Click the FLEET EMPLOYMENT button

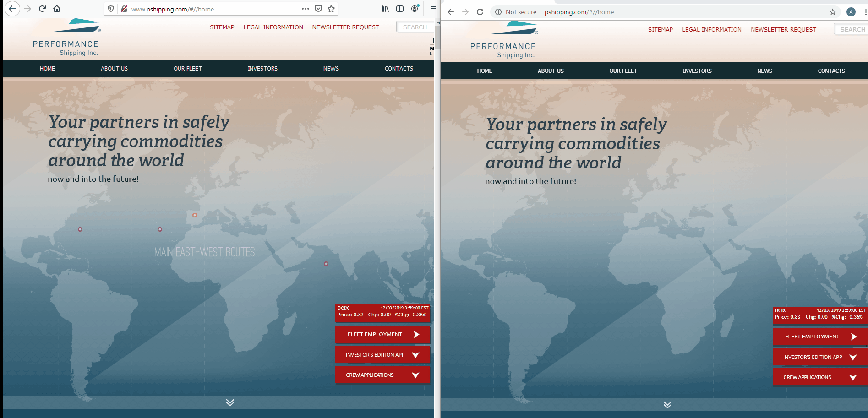pyautogui.click(x=382, y=334)
